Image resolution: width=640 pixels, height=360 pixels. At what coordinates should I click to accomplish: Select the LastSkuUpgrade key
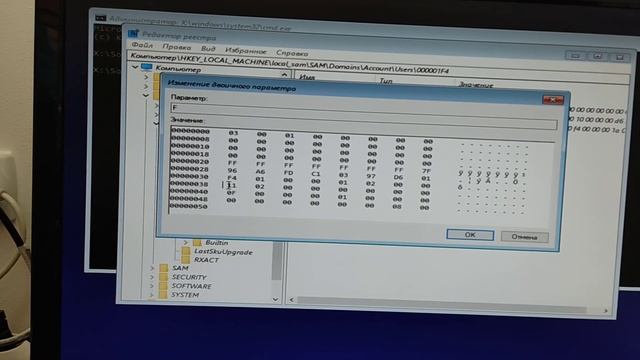pyautogui.click(x=223, y=252)
